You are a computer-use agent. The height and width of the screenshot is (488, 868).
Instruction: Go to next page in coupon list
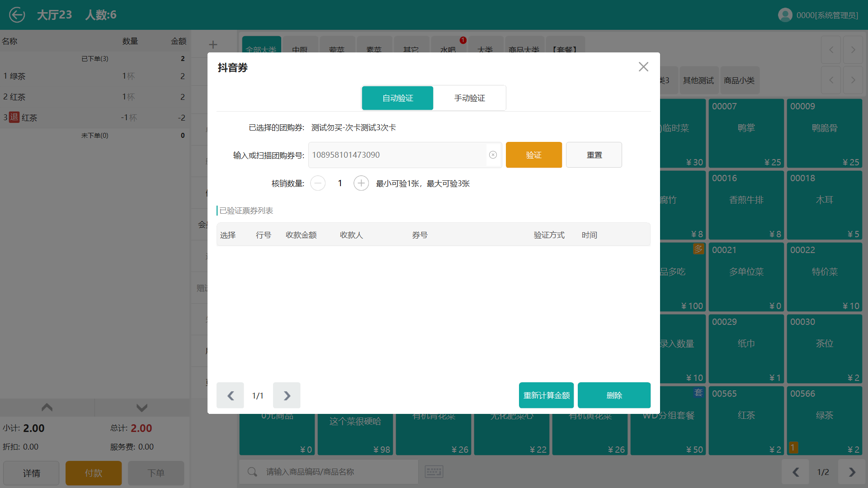287,395
